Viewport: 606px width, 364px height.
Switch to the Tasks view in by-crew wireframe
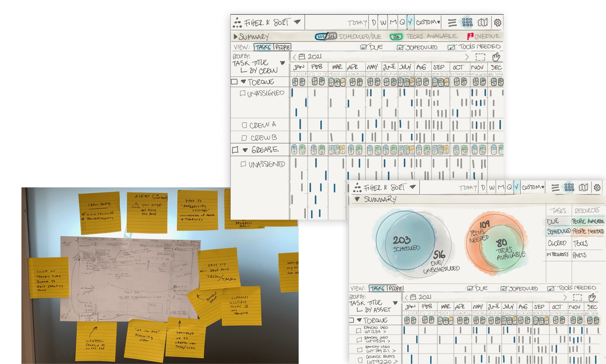tap(263, 47)
